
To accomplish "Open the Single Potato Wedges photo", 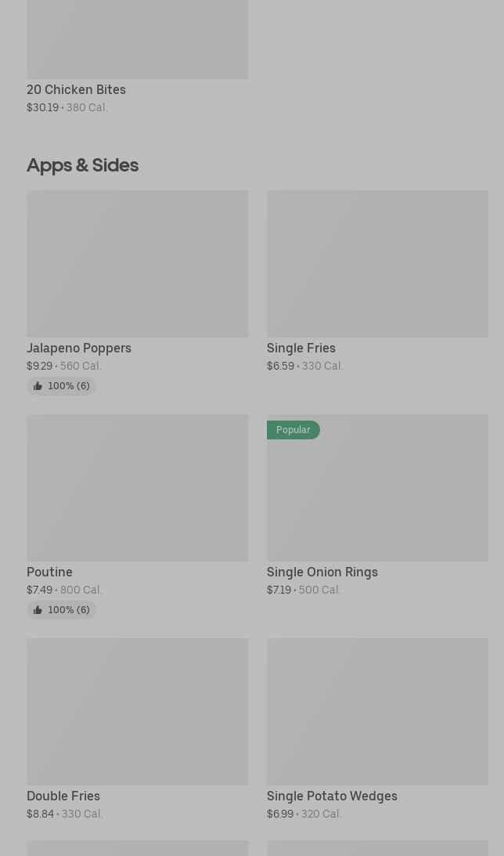I will (x=377, y=711).
